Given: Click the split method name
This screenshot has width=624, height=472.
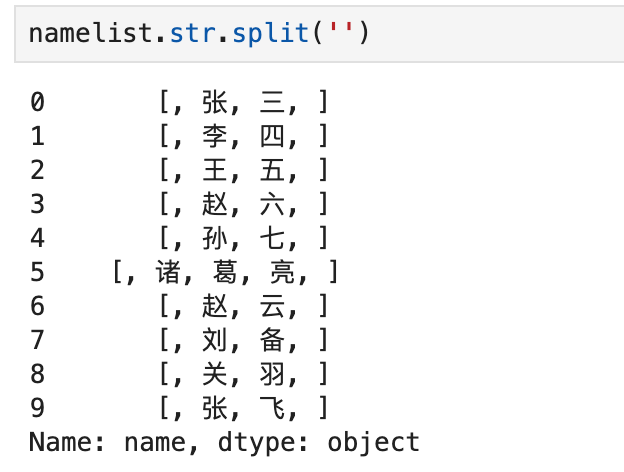Looking at the screenshot, I should (271, 34).
